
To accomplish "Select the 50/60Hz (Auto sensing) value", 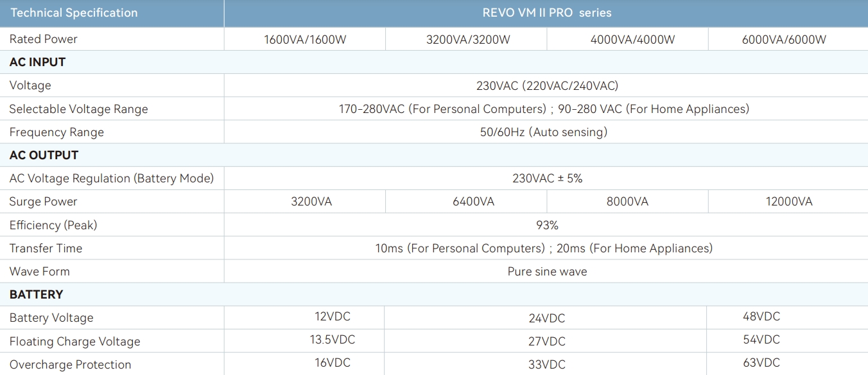I will pos(547,132).
